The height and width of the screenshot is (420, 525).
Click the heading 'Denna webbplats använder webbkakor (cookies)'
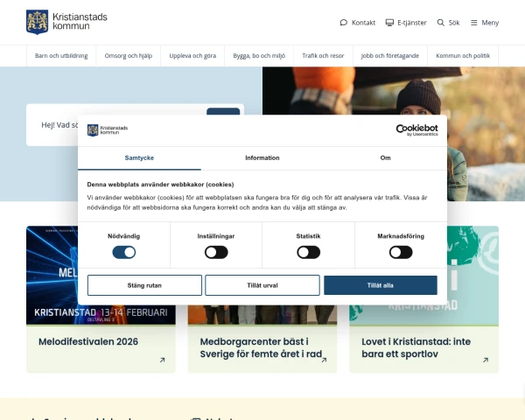(160, 185)
